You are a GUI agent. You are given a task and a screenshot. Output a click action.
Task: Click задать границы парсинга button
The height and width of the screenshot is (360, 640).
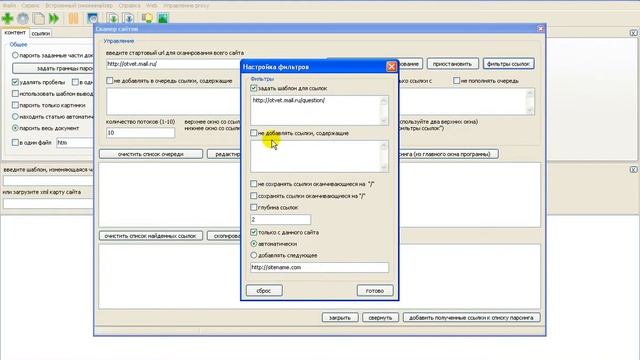[x=53, y=68]
